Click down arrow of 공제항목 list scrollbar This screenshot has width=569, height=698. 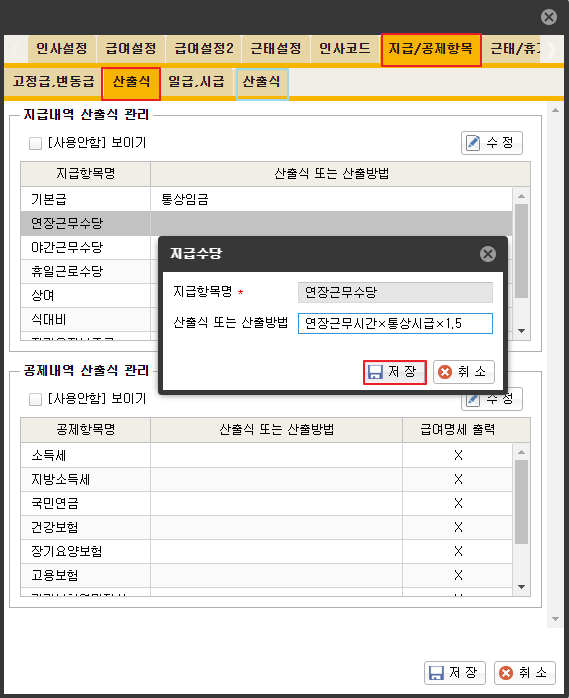pos(521,587)
